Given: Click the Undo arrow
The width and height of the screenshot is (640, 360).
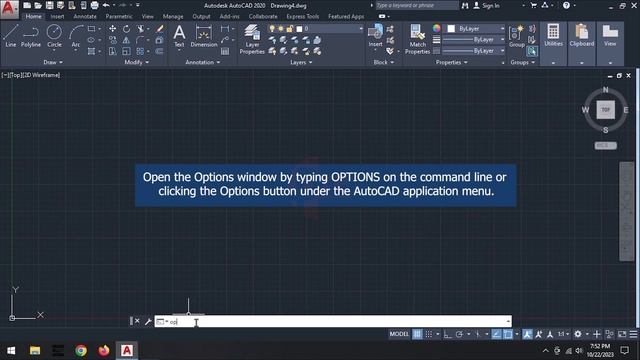Looking at the screenshot, I should click(x=106, y=5).
